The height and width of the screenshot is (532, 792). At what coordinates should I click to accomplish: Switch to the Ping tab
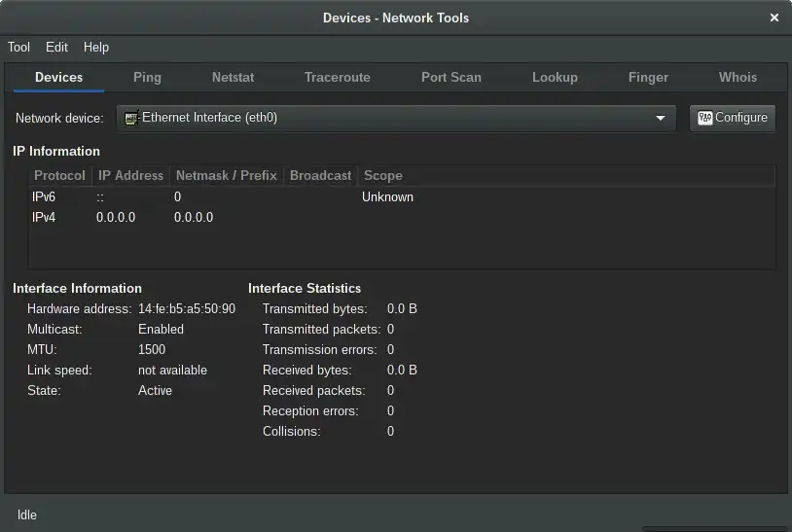(x=147, y=77)
